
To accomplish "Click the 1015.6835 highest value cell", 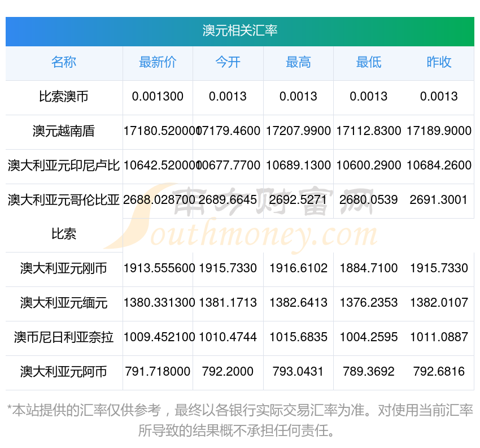I will (298, 337).
